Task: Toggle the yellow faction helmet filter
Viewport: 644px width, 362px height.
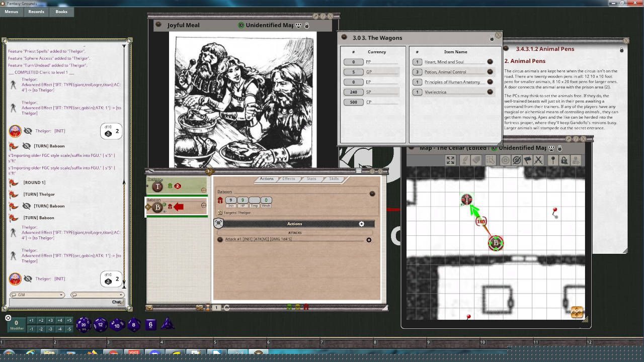Action: click(x=297, y=307)
